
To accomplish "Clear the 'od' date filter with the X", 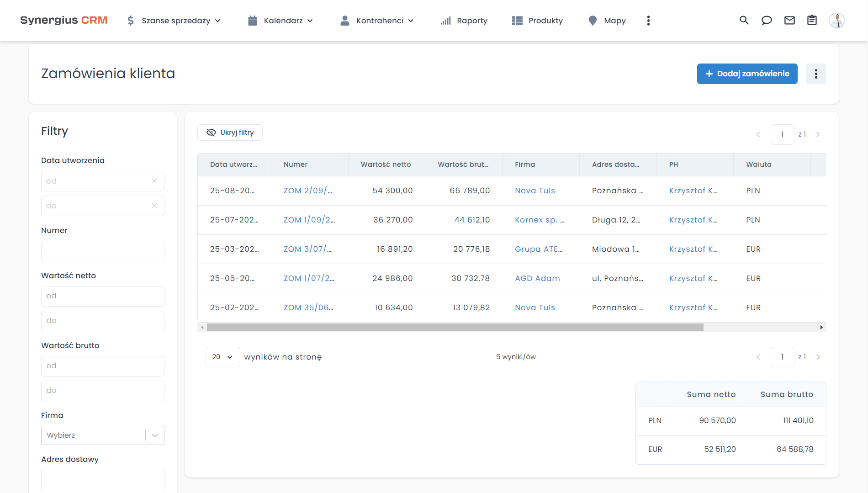I will coord(154,181).
